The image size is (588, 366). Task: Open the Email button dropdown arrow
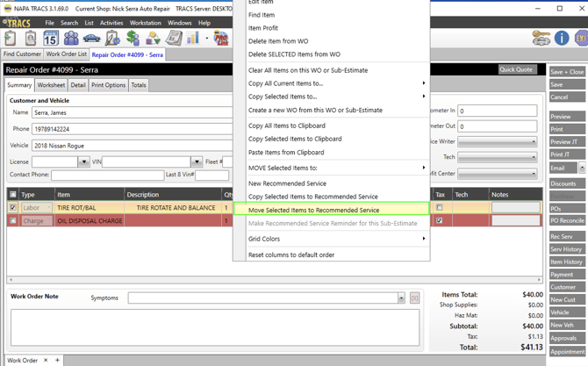click(x=582, y=168)
